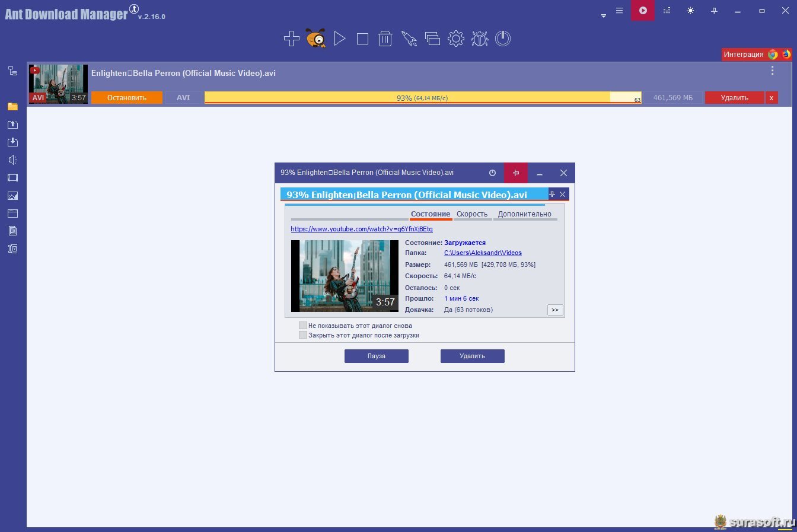Toggle the theme with the sun icon
This screenshot has width=797, height=532.
pyautogui.click(x=690, y=11)
